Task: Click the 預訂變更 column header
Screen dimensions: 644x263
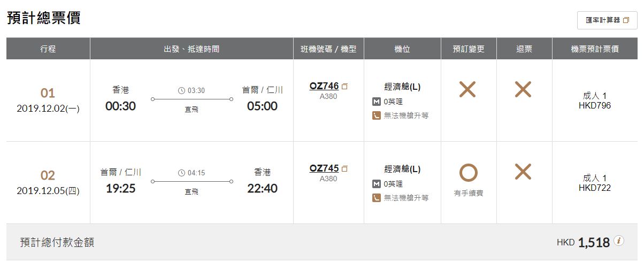Action: (469, 49)
